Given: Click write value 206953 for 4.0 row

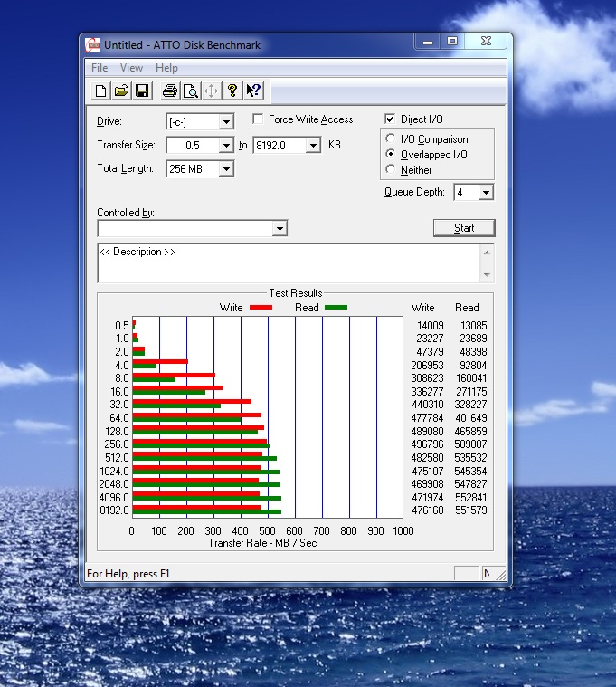Looking at the screenshot, I should coord(427,366).
